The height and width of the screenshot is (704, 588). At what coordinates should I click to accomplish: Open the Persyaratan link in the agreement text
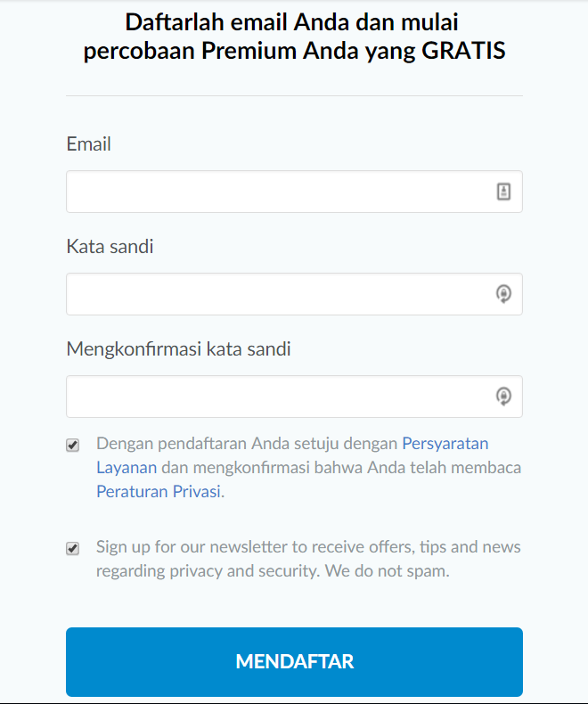[445, 444]
